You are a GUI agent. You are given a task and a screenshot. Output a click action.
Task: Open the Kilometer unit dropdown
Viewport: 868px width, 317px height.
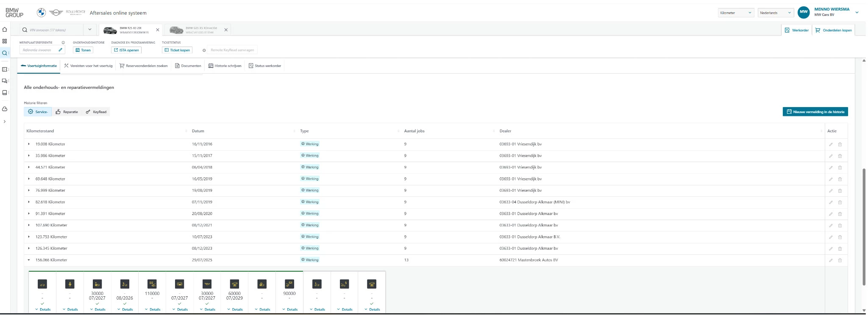(736, 13)
